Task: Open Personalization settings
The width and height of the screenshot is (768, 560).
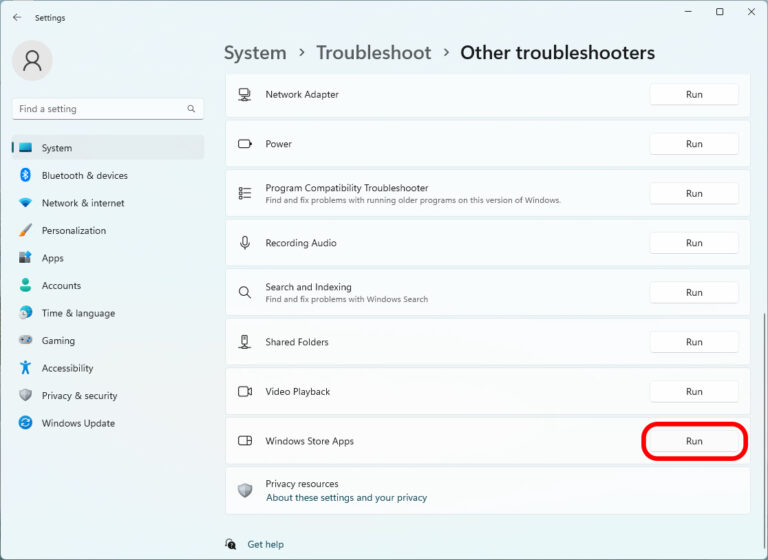Action: point(108,230)
